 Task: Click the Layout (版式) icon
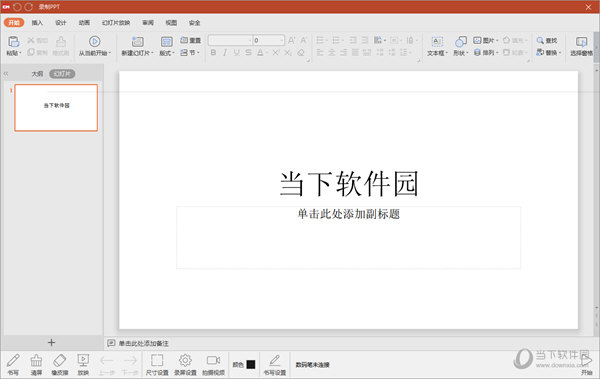166,41
